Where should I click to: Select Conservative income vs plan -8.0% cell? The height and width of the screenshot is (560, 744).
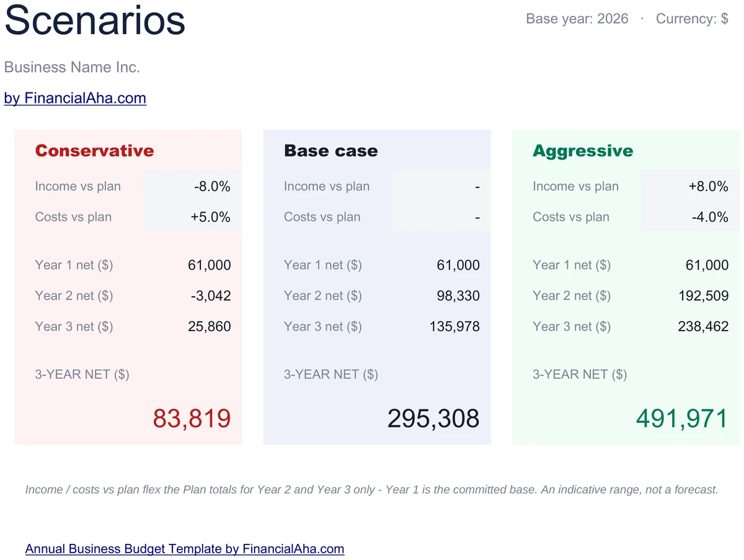click(x=193, y=186)
